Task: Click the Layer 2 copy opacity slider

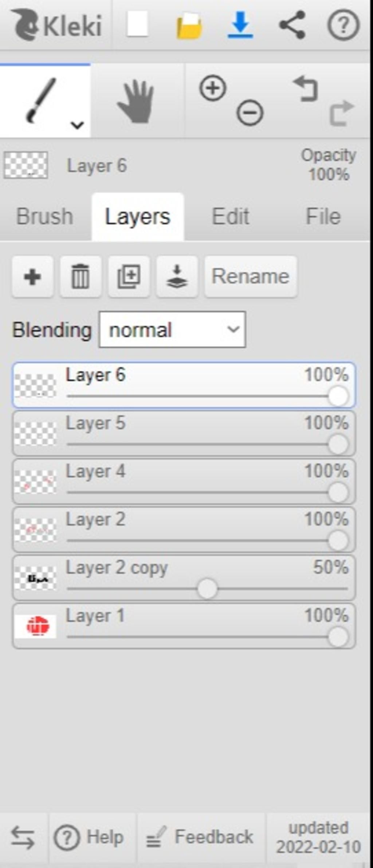Action: 207,589
